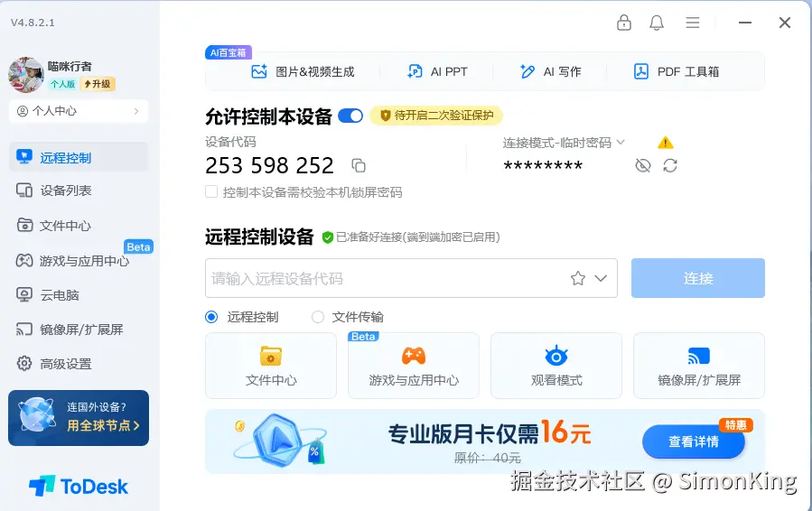The width and height of the screenshot is (812, 511).
Task: Click user avatar picture
Action: pyautogui.click(x=26, y=75)
